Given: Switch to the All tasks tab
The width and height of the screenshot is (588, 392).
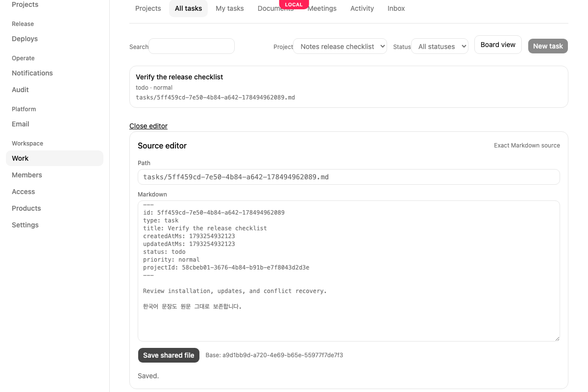Looking at the screenshot, I should coord(188,8).
